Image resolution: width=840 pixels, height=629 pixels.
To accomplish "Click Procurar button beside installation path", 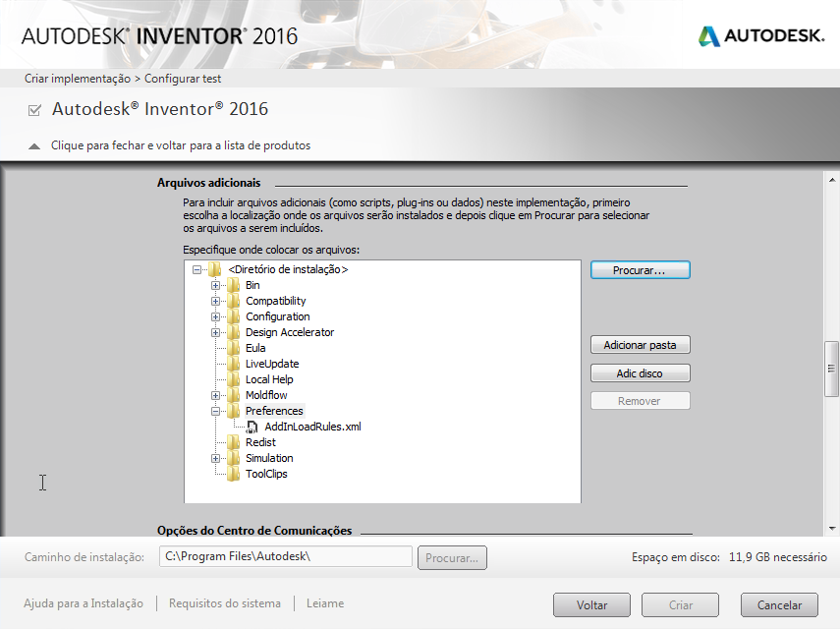I will point(452,557).
